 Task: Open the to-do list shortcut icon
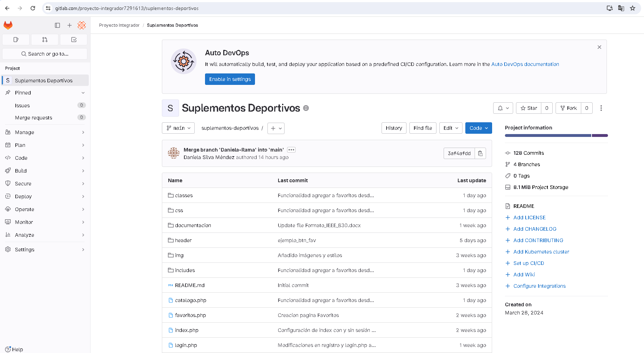(x=74, y=40)
